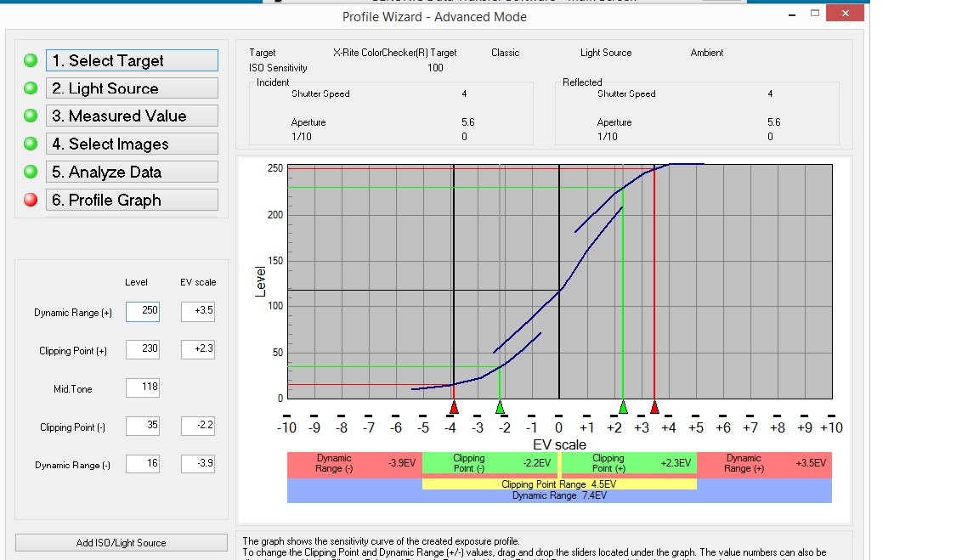The height and width of the screenshot is (560, 979).
Task: Click the Mid.Tone Level field
Action: coord(143,387)
